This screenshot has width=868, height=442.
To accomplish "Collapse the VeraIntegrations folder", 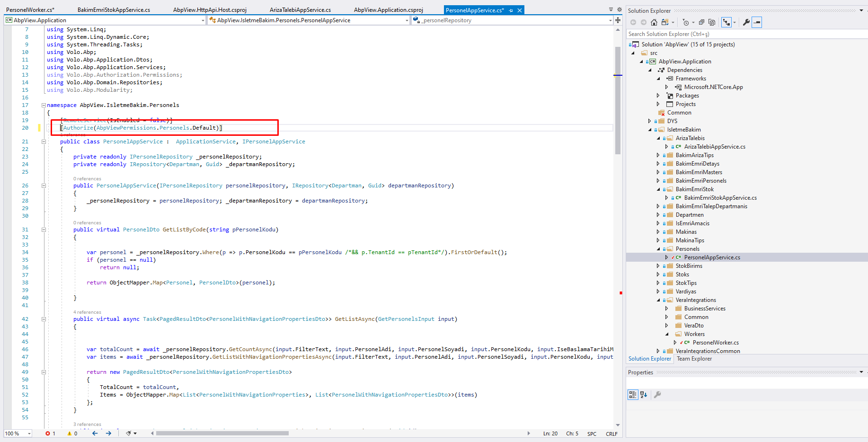I will coord(658,300).
